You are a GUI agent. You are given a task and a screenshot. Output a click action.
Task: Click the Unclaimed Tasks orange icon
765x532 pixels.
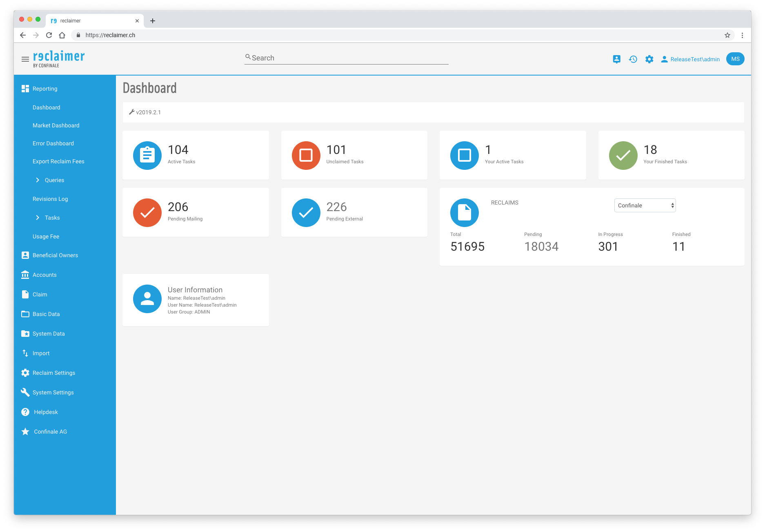306,156
